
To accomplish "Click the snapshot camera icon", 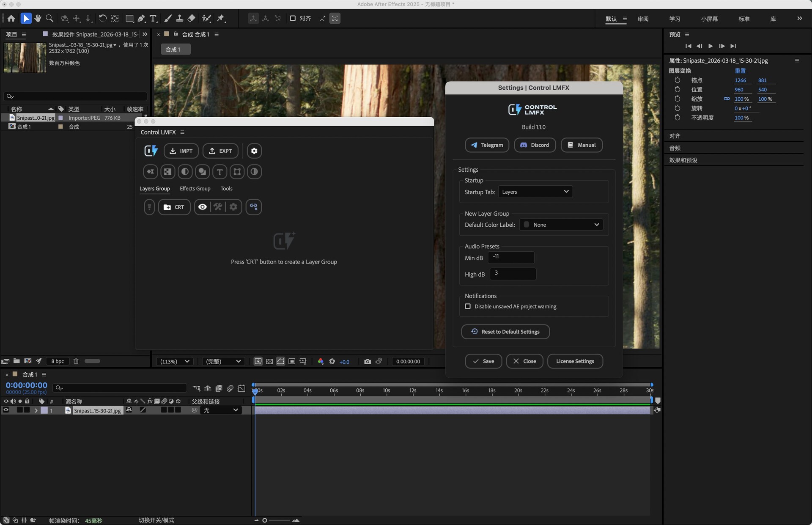I will click(x=367, y=361).
